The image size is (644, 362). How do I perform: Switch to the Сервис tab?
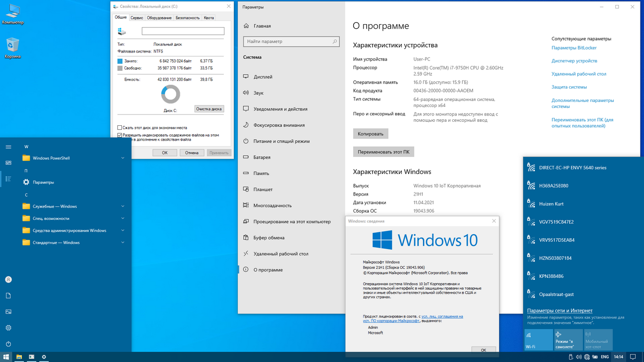click(x=137, y=18)
